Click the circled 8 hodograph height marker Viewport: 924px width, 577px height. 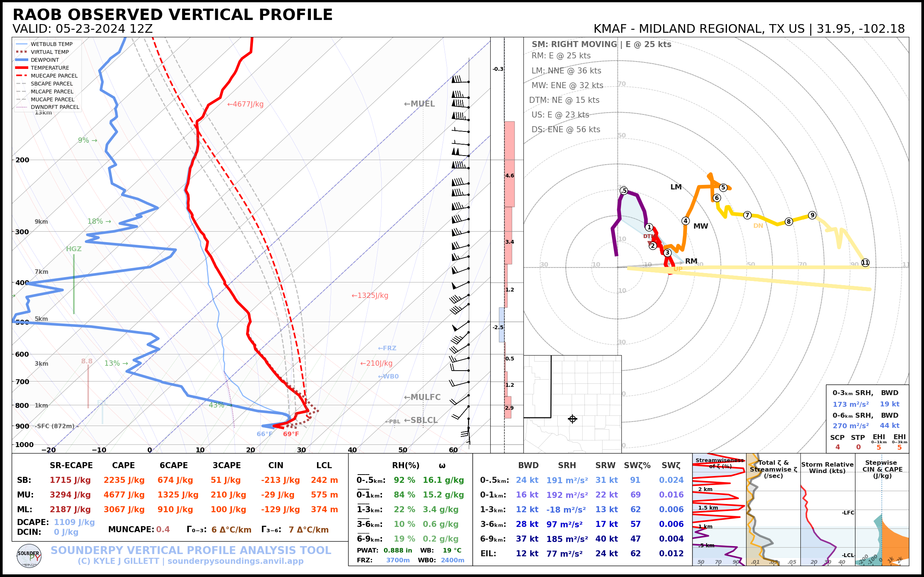coord(788,222)
